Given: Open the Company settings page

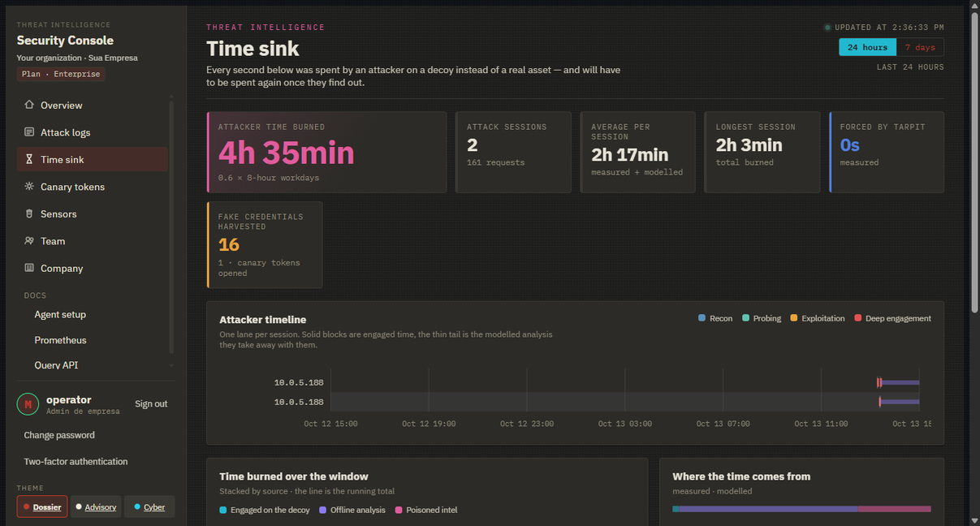Looking at the screenshot, I should pyautogui.click(x=93, y=269).
